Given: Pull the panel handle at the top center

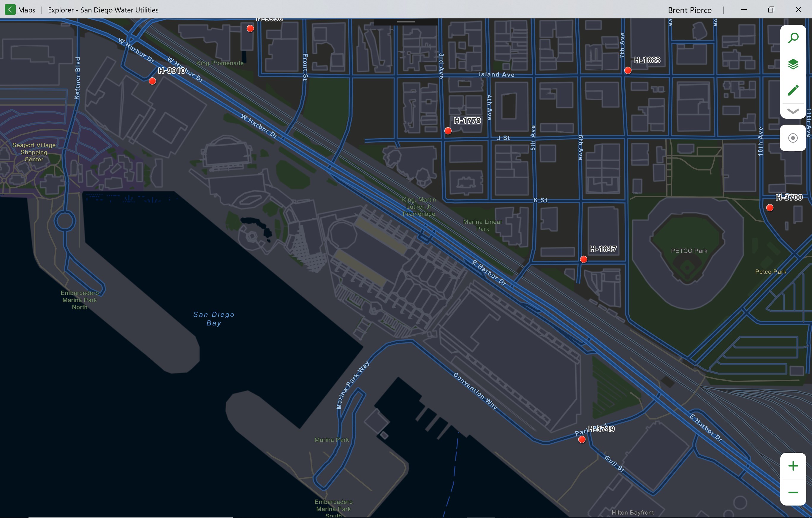Looking at the screenshot, I should (406, 22).
